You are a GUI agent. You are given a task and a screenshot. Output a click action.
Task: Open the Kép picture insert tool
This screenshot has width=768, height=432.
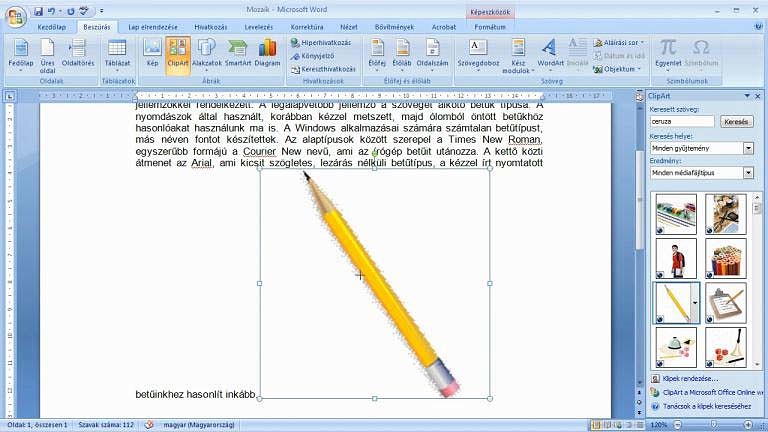pyautogui.click(x=152, y=53)
